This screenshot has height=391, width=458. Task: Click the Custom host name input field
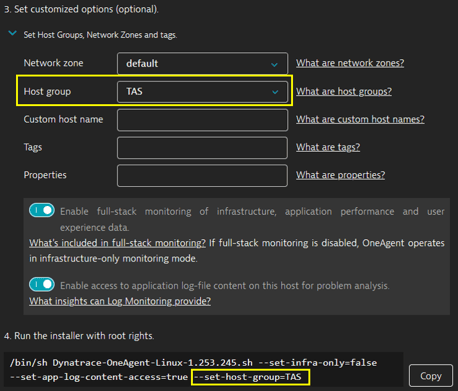(x=202, y=120)
